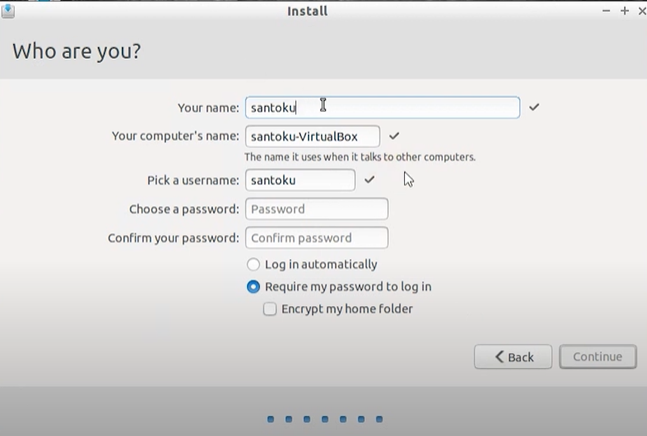The width and height of the screenshot is (647, 436).
Task: Go back with the Back button
Action: pyautogui.click(x=512, y=356)
